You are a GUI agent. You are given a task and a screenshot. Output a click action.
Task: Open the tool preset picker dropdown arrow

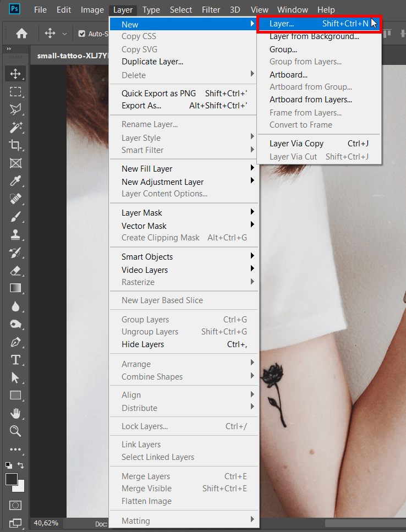64,34
